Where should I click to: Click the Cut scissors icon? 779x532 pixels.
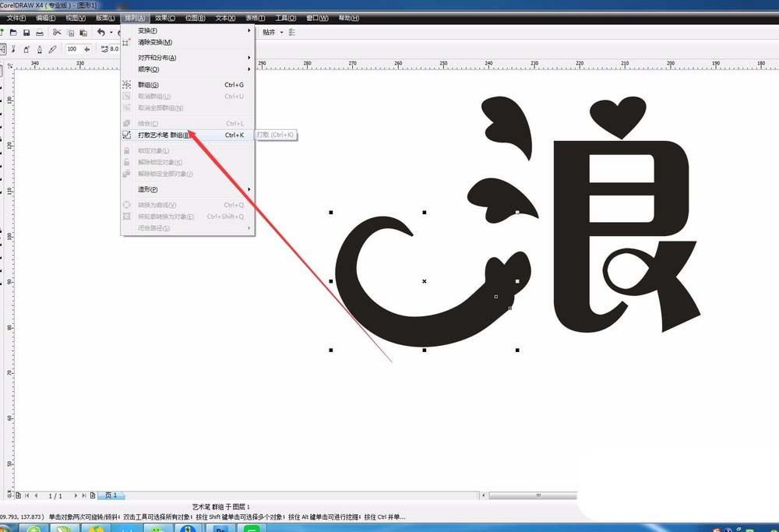[x=57, y=32]
